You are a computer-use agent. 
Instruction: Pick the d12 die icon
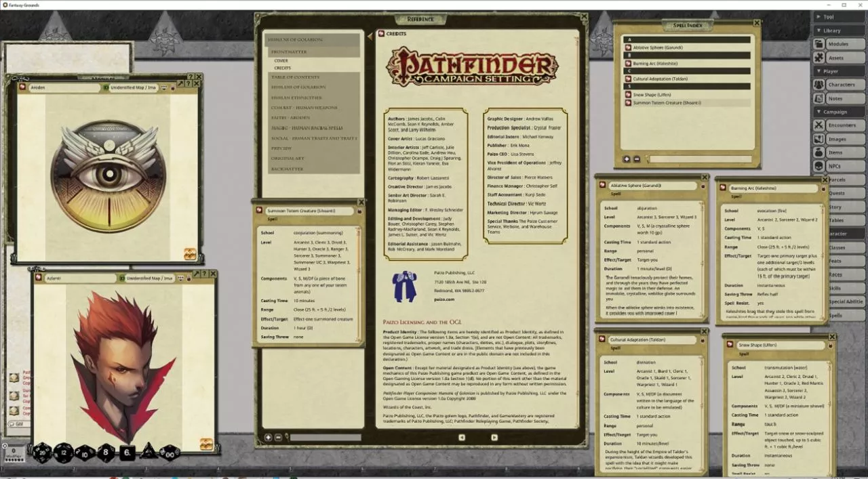point(64,453)
